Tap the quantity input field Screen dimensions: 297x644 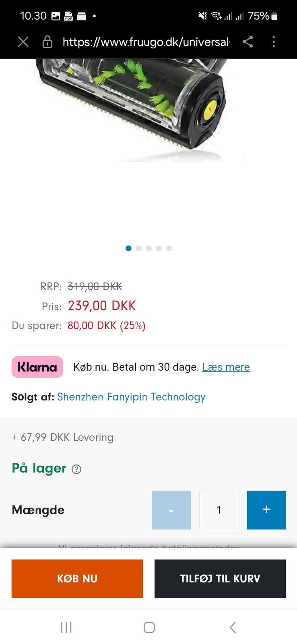219,510
